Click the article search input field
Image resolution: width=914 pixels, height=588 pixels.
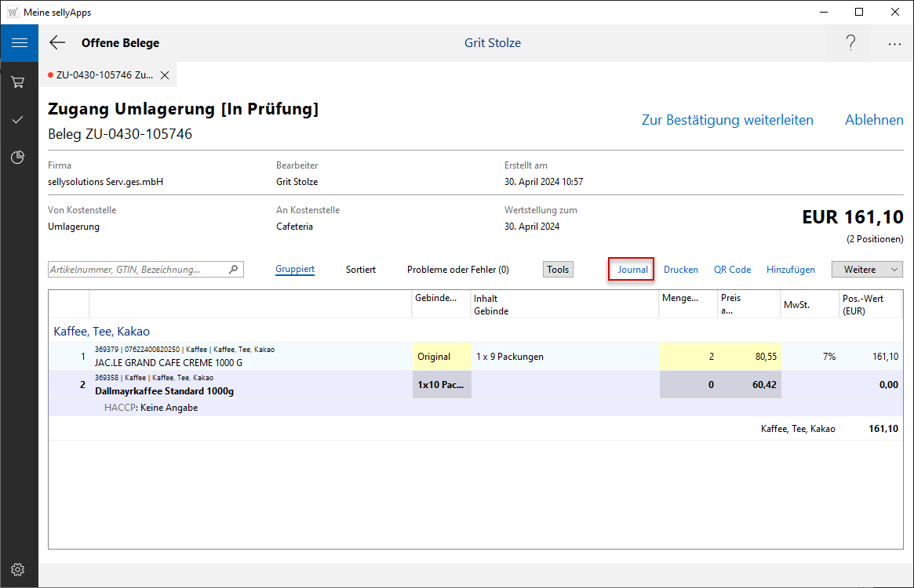[x=138, y=269]
